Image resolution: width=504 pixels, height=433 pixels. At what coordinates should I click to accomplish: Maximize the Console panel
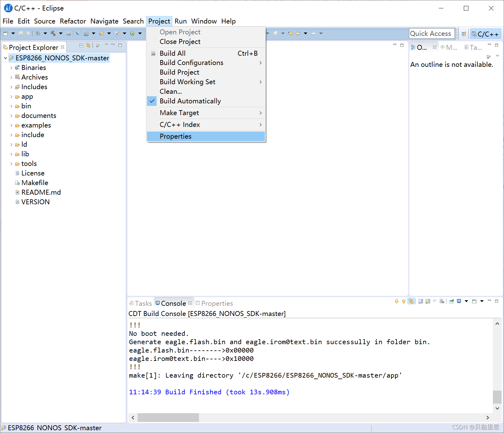pyautogui.click(x=497, y=301)
